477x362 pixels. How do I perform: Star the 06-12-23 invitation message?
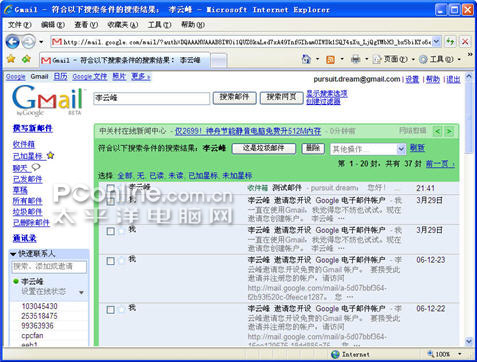pyautogui.click(x=121, y=260)
